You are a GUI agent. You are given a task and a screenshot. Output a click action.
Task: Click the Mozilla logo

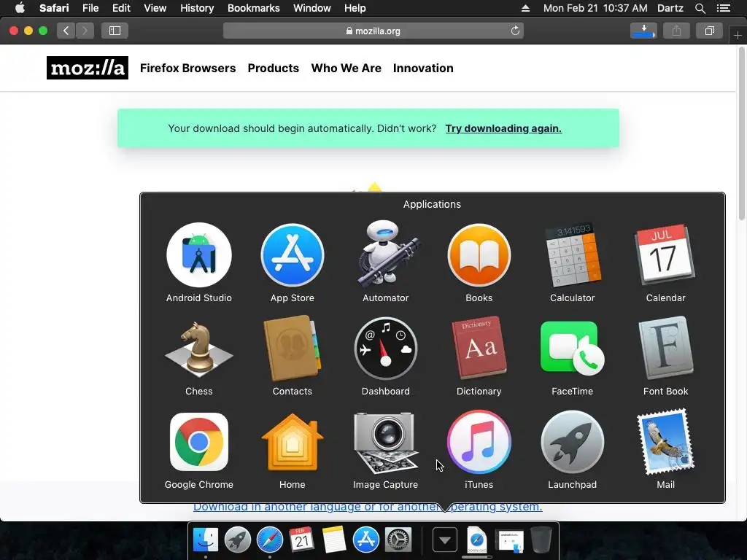pos(88,68)
